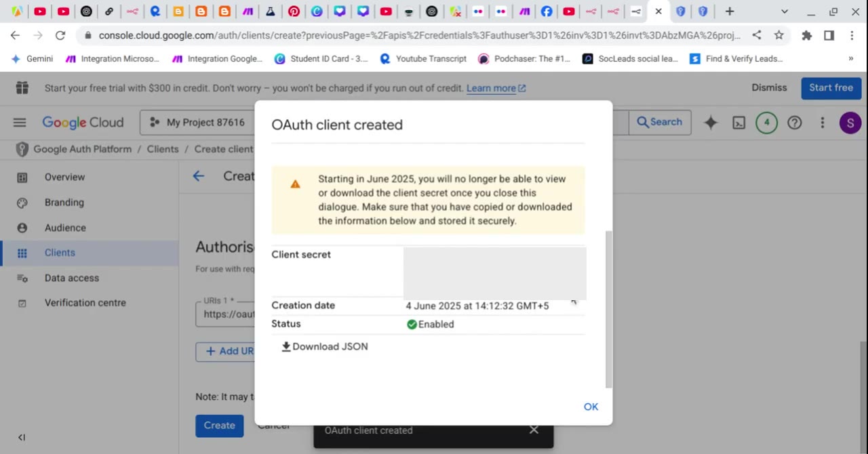Dismiss the free trial banner

pyautogui.click(x=769, y=87)
